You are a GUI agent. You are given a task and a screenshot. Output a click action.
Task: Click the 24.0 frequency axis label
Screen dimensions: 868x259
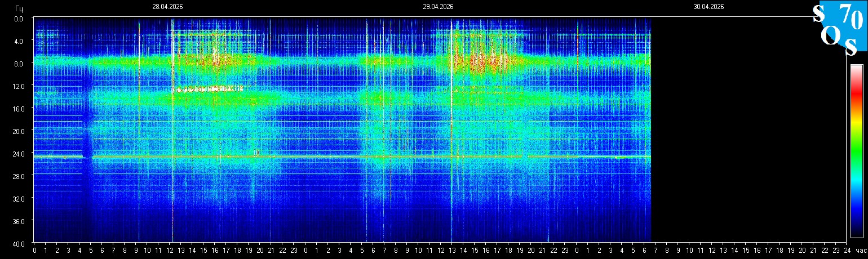(19, 154)
